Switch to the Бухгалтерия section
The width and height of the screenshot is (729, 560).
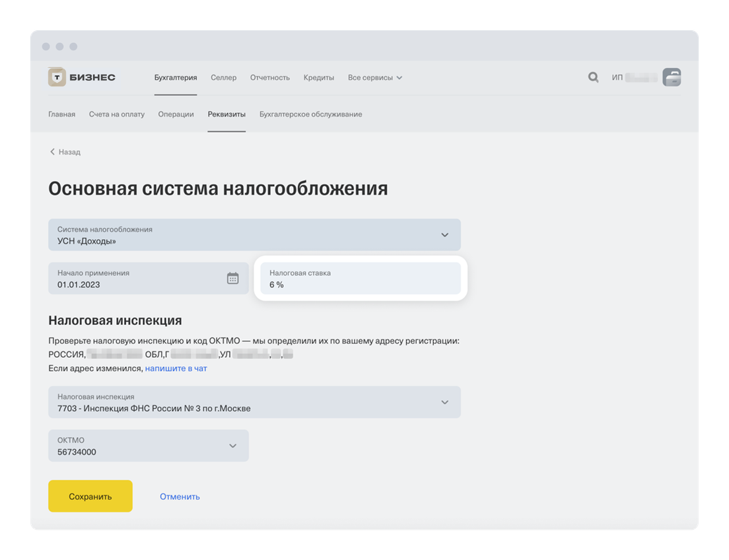click(x=176, y=77)
